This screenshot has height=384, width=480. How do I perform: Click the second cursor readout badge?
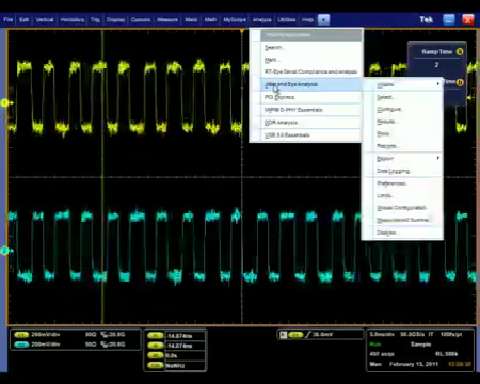pos(155,346)
